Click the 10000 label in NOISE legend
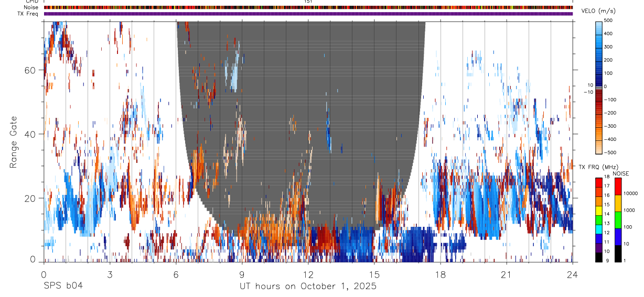Image resolution: width=644 pixels, height=297 pixels. tap(630, 194)
